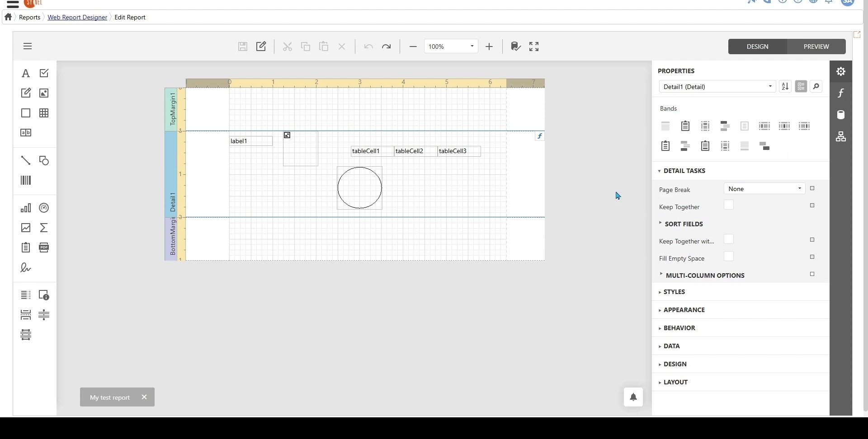
Task: Open the Report Explorer panel tab
Action: point(841,136)
